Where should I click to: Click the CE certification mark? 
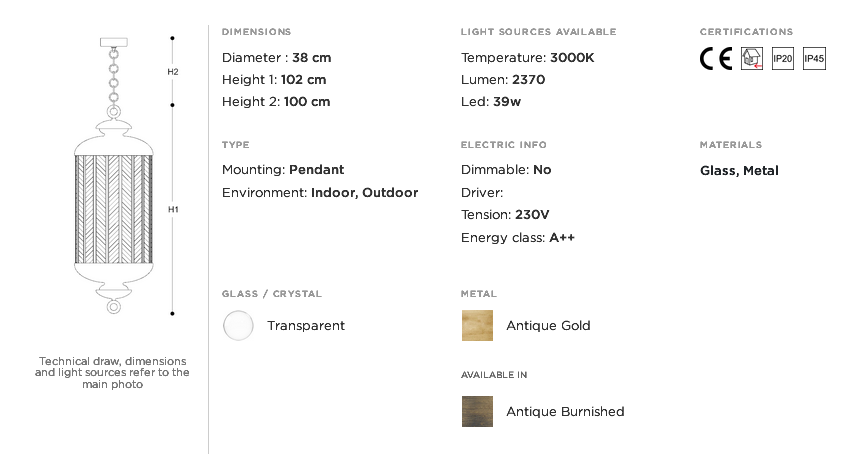(x=715, y=59)
